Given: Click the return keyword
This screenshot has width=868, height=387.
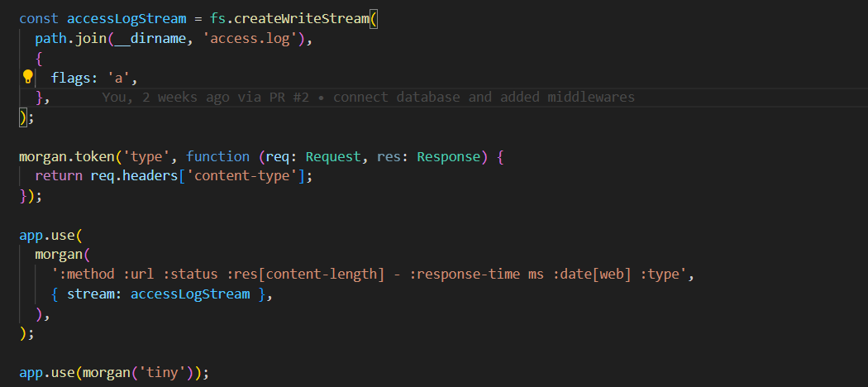Looking at the screenshot, I should click(x=59, y=176).
